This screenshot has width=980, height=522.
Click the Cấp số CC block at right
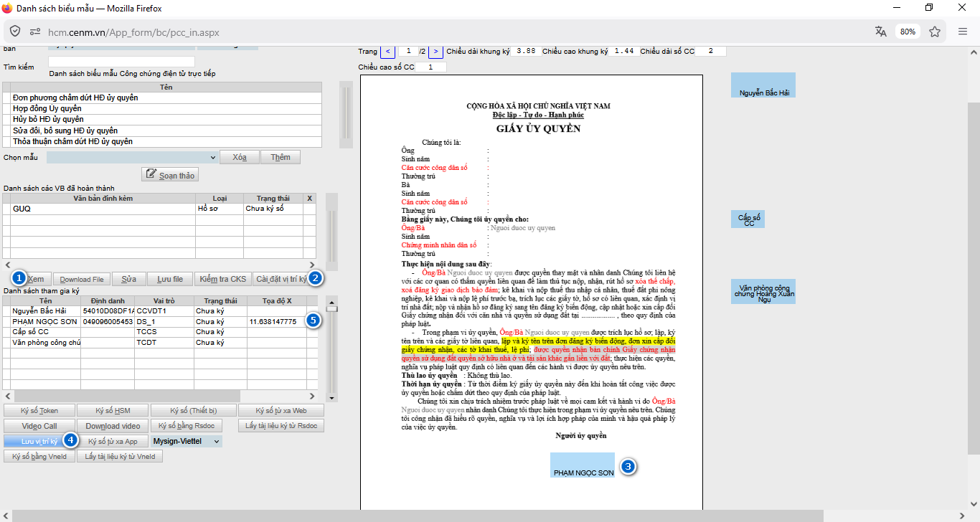[x=749, y=219]
